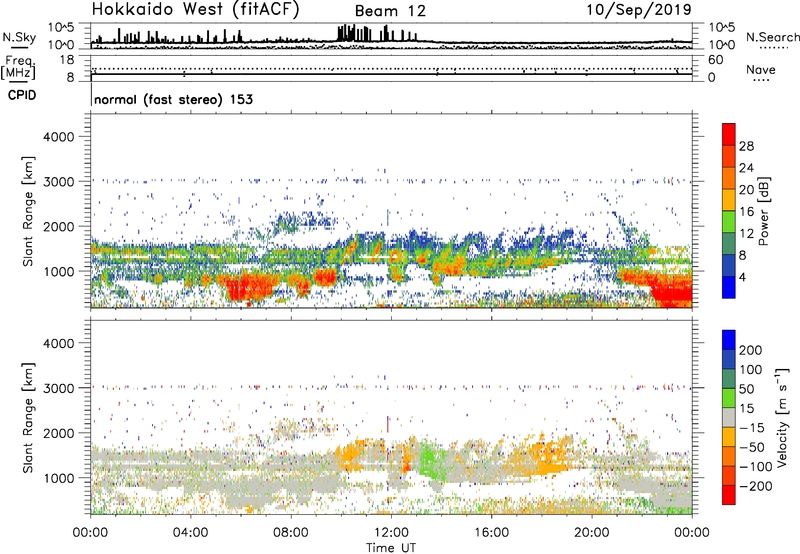Click the red high-power echo patch near 06:00
The height and width of the screenshot is (554, 800).
[x=248, y=287]
